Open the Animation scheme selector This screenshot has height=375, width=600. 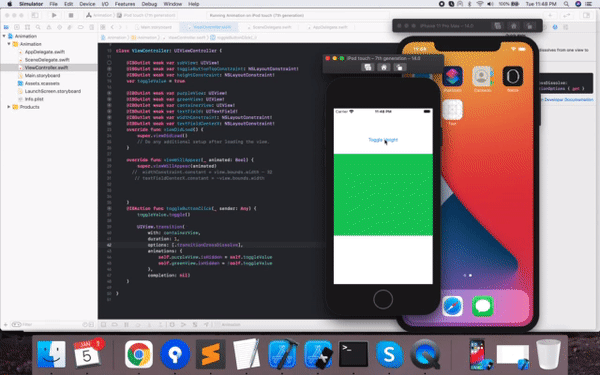point(99,15)
